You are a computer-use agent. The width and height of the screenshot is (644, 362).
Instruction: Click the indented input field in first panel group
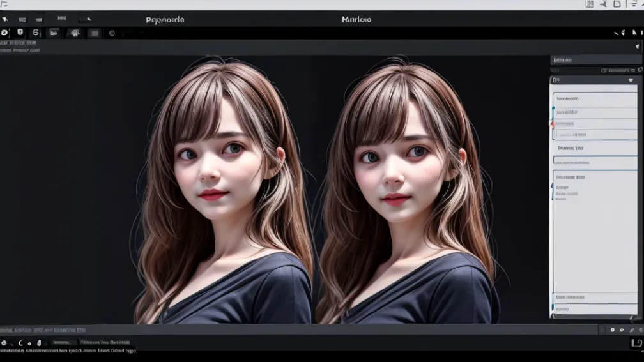tap(597, 135)
